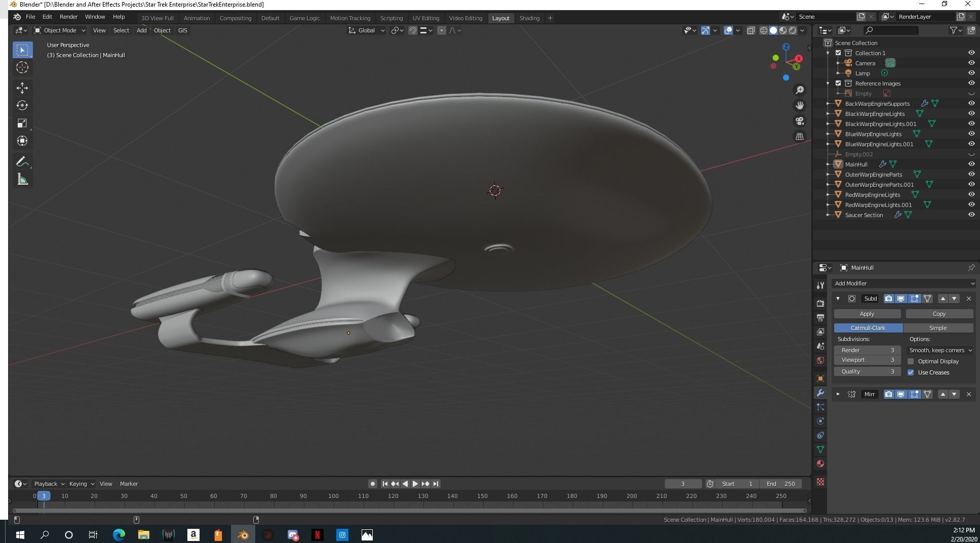The image size is (980, 543).
Task: Play the animation forward
Action: (x=415, y=484)
